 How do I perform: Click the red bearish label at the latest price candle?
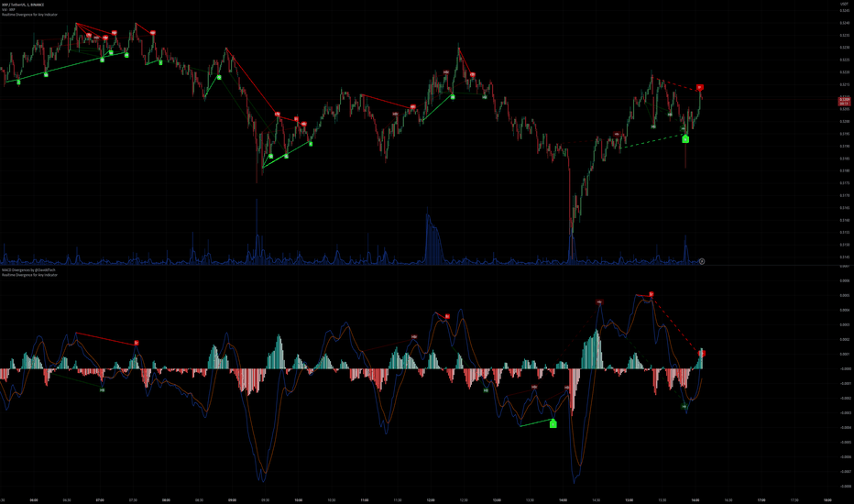700,87
